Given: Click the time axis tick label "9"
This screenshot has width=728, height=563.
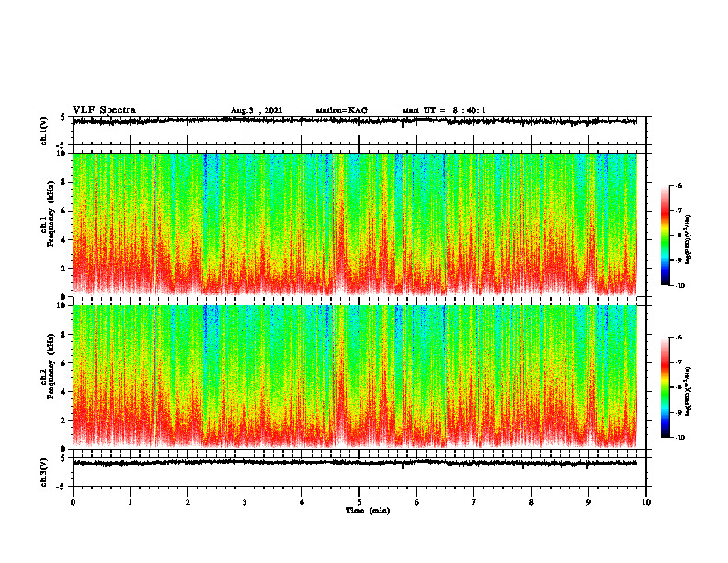Looking at the screenshot, I should pos(588,502).
